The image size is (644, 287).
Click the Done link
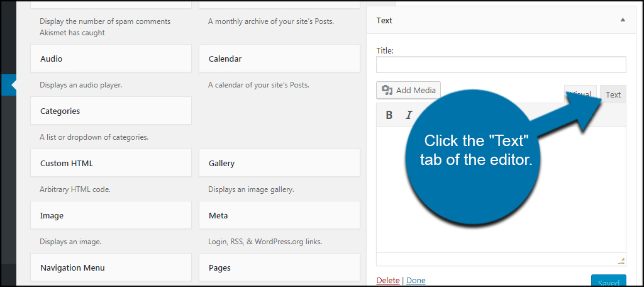pos(416,280)
